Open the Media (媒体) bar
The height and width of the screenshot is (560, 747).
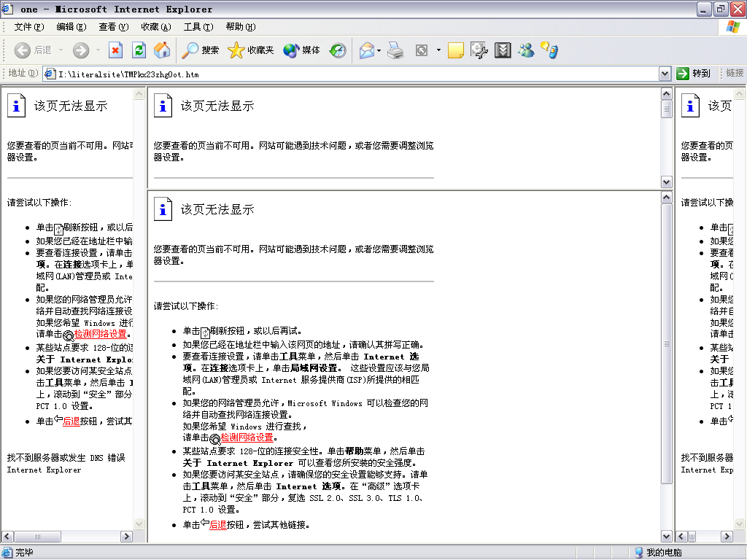tap(301, 50)
